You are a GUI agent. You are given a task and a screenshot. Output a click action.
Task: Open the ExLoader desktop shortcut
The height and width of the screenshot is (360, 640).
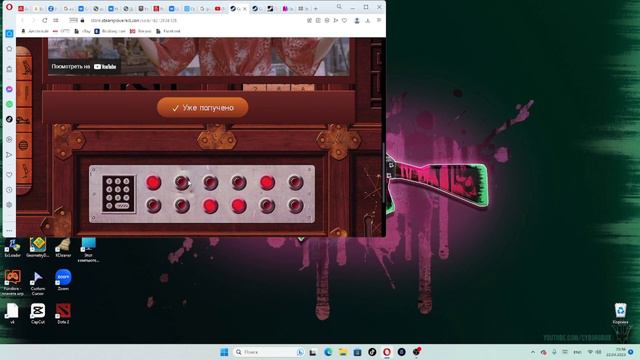(12, 248)
